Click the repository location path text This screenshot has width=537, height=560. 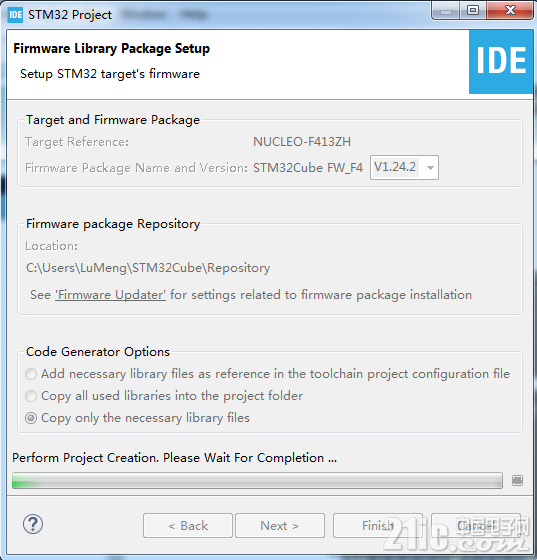148,268
